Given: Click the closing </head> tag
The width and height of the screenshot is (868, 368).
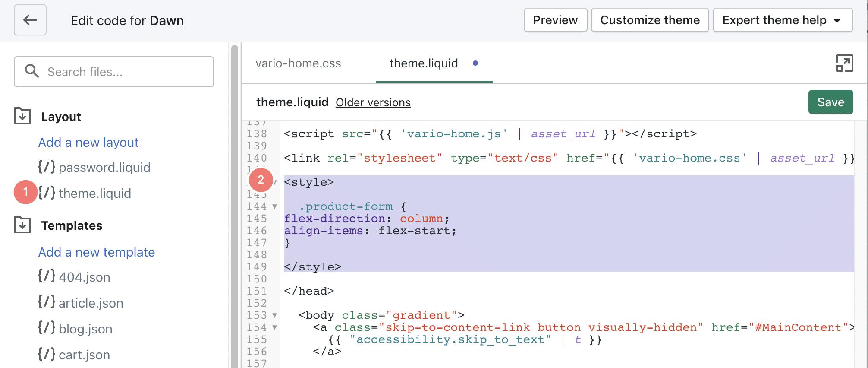Looking at the screenshot, I should pos(309,291).
